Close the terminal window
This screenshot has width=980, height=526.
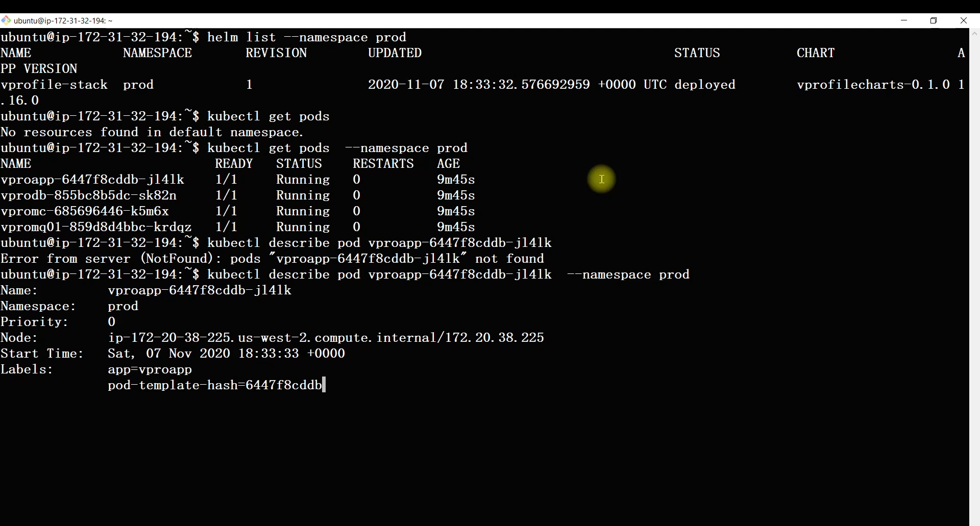tap(964, 20)
